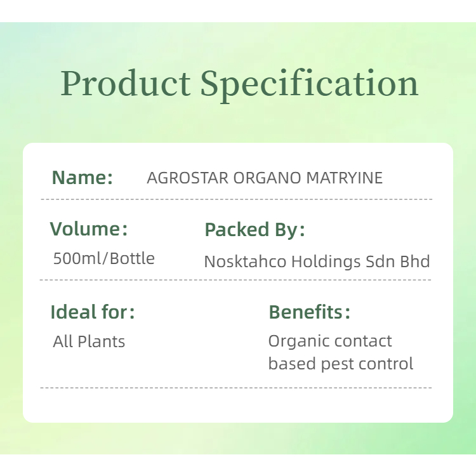Click the dashed divider below Benefits section
476x476 pixels.
click(x=236, y=387)
